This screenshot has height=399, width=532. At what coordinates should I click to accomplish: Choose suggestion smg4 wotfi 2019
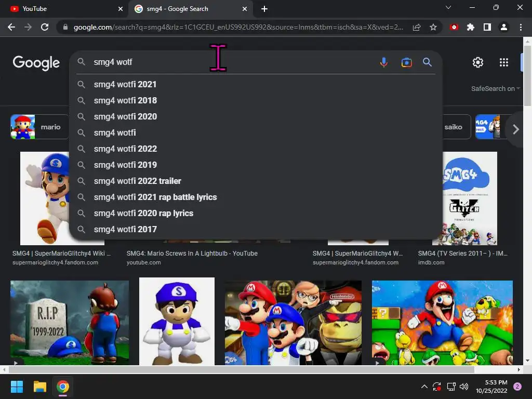[256, 165]
